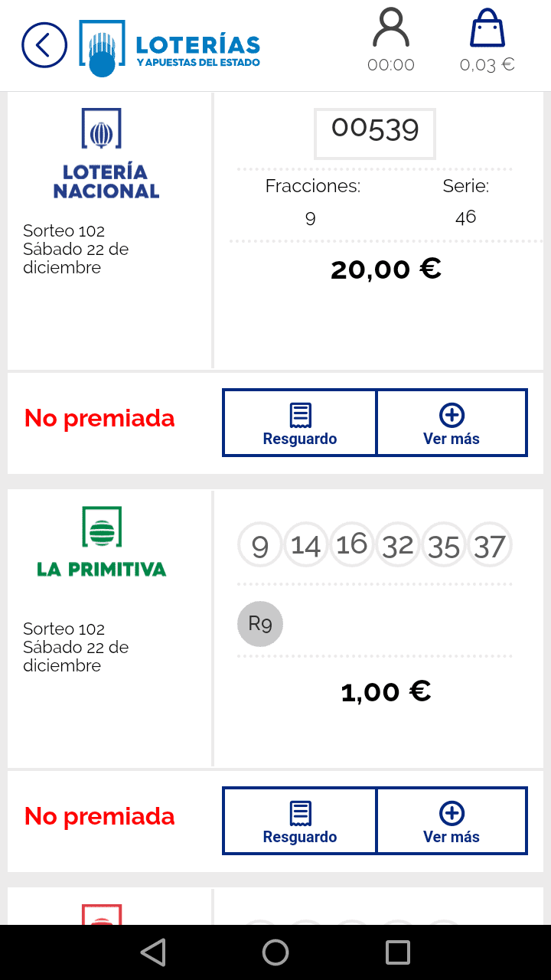Expand Ver más for La Primitiva ticket

click(452, 821)
